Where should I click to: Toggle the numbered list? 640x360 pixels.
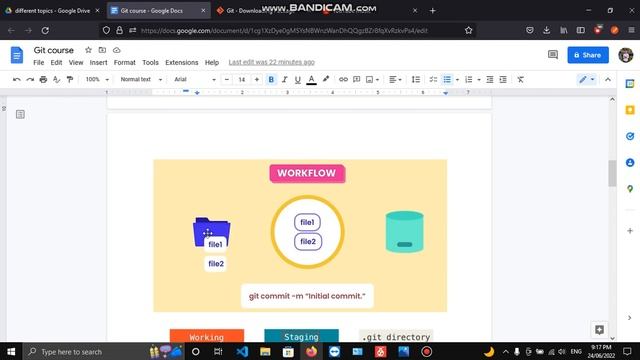point(469,80)
